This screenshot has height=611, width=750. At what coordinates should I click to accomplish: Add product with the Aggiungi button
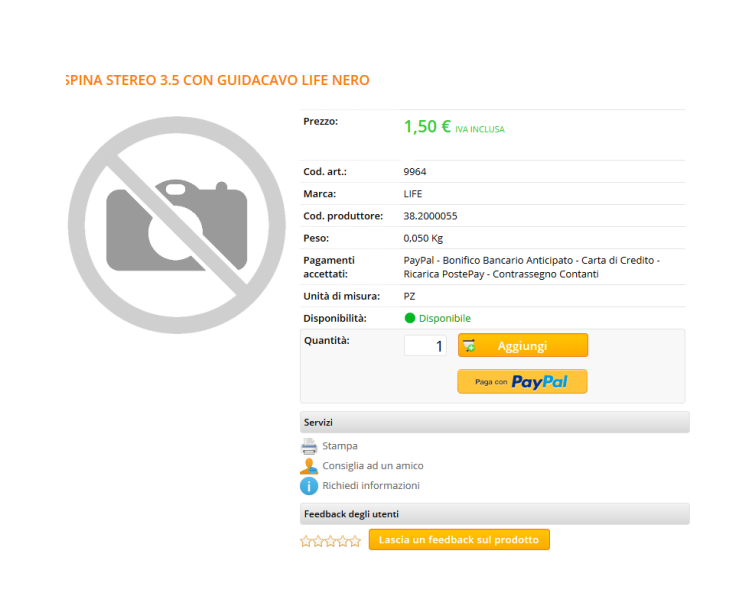click(x=523, y=345)
